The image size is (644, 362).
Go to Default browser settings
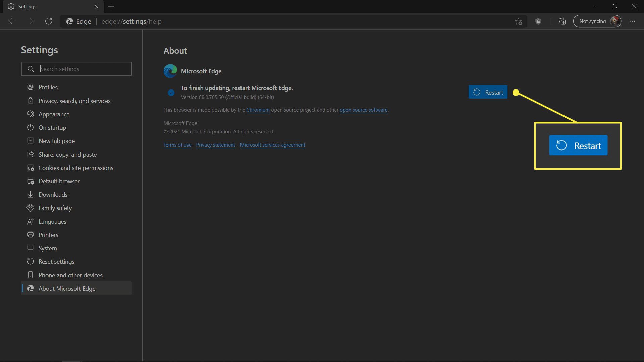[76, 181]
